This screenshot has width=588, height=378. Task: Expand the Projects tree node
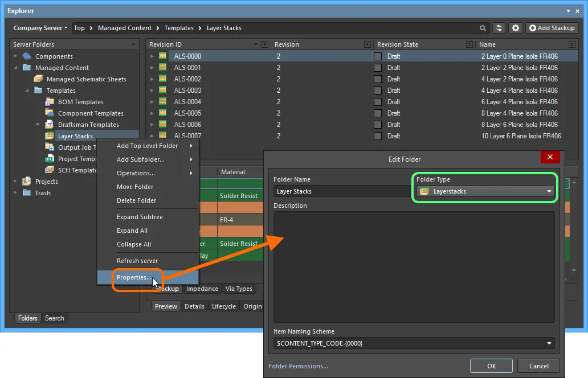click(15, 181)
